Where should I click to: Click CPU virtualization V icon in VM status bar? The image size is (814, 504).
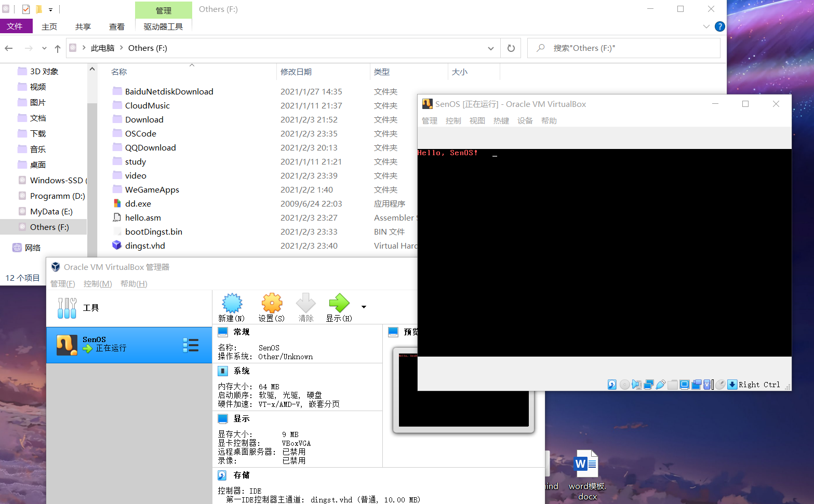(x=707, y=385)
